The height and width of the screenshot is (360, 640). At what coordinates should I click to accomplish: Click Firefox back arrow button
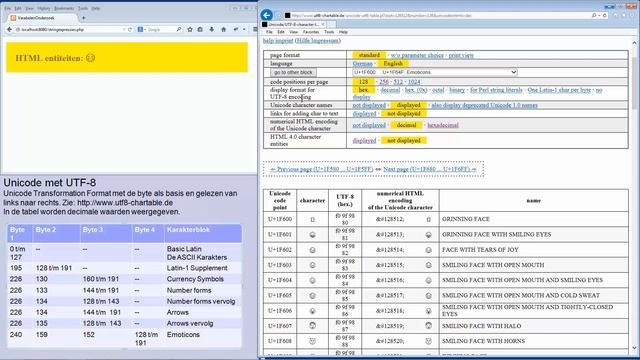(9, 29)
